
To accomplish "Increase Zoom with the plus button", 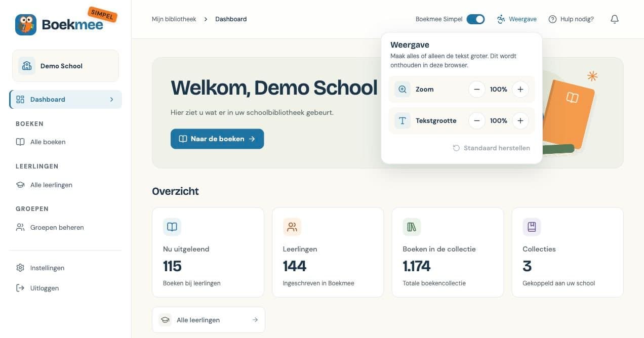I will point(520,89).
